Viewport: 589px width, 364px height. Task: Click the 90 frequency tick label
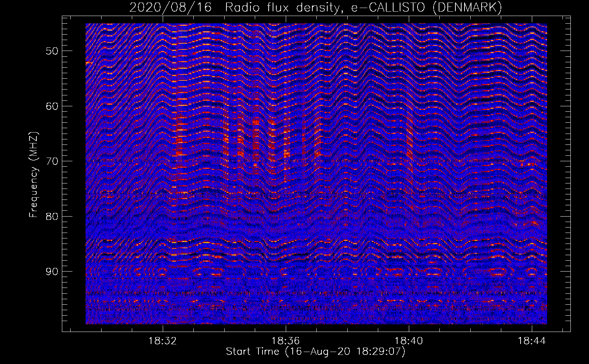click(x=52, y=272)
